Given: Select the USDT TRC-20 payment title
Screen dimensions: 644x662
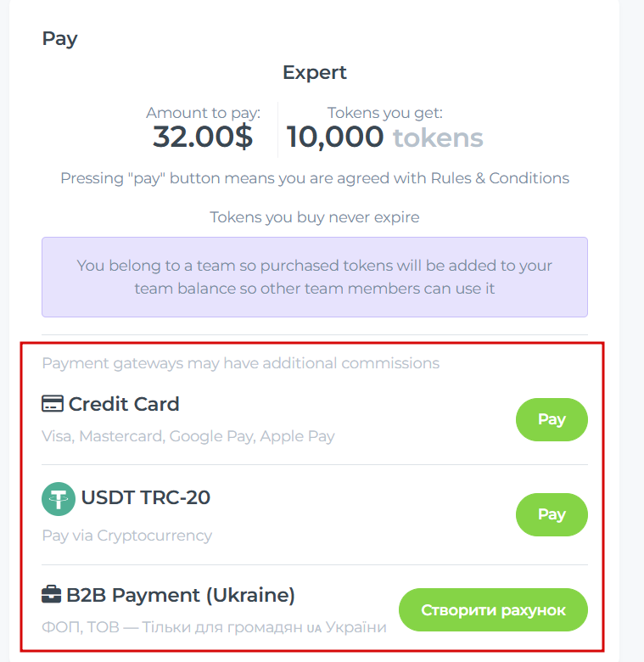Looking at the screenshot, I should click(x=145, y=497).
